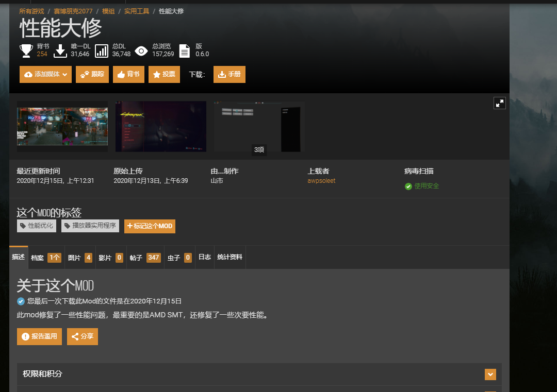Click the version document icon
The width and height of the screenshot is (557, 392).
[184, 50]
